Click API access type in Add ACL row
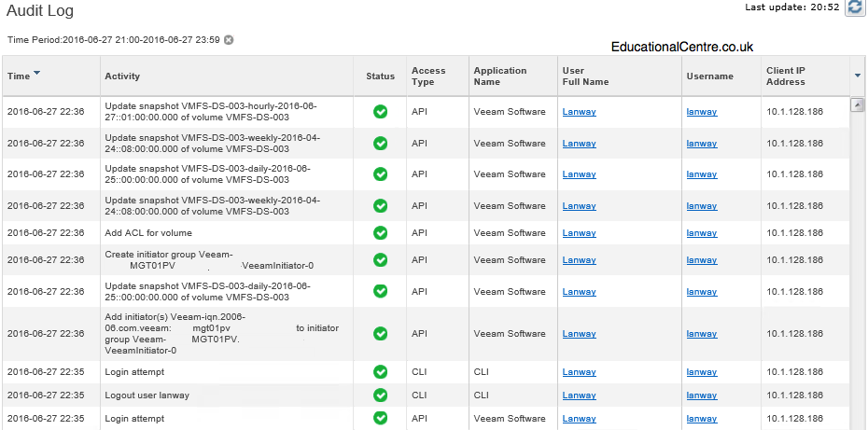The image size is (868, 430). [x=420, y=233]
